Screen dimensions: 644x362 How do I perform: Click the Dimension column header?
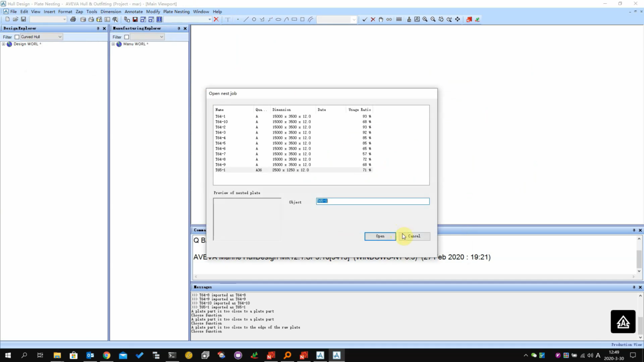pos(293,109)
